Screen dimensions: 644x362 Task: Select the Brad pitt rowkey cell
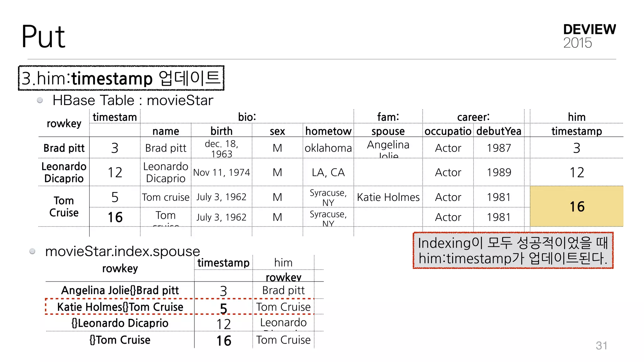coord(64,148)
